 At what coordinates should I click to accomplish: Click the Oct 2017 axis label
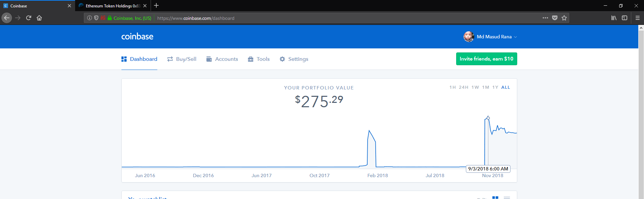pos(319,175)
